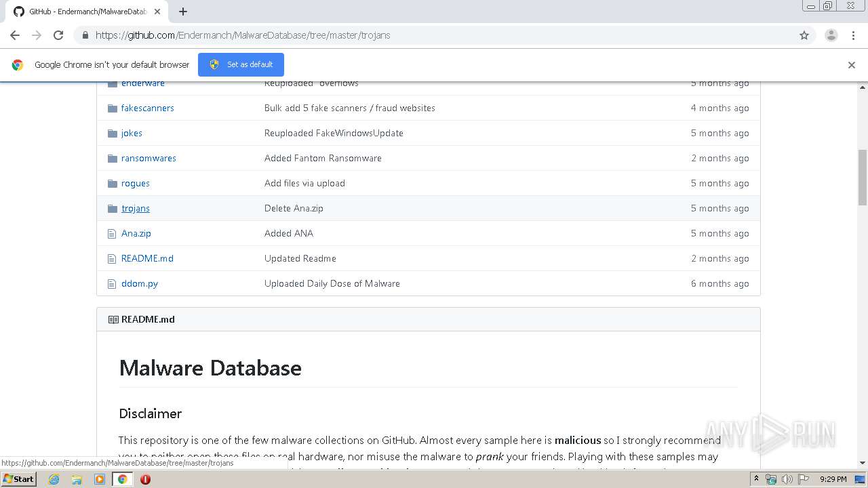Click the file icon next to README.md row
868x488 pixels.
pyautogui.click(x=112, y=259)
